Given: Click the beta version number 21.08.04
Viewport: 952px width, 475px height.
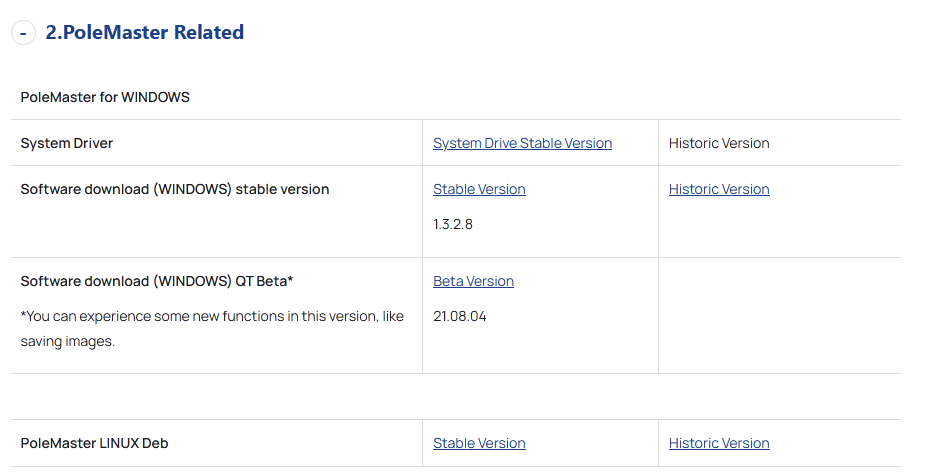Looking at the screenshot, I should pyautogui.click(x=460, y=316).
